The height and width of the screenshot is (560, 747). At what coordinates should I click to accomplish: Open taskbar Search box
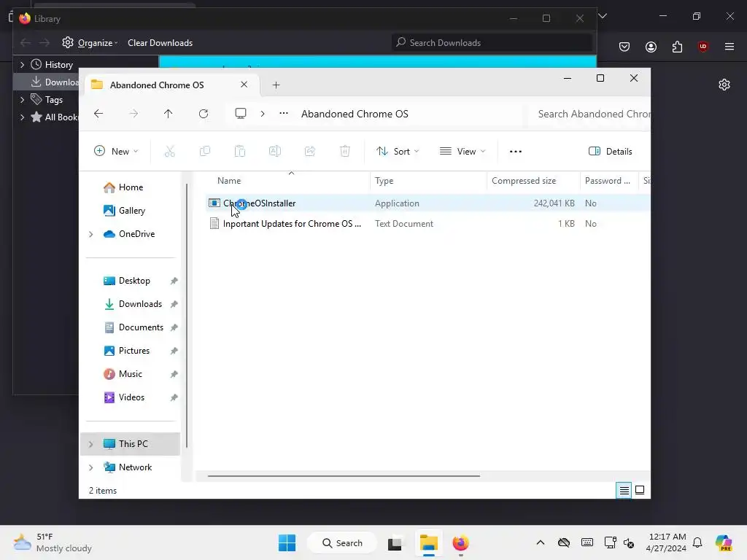coord(342,542)
